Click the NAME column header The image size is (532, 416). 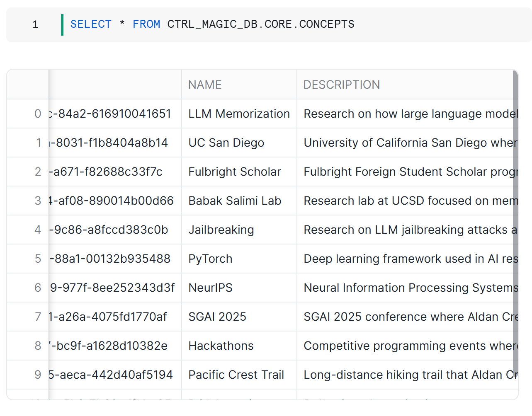(x=205, y=85)
